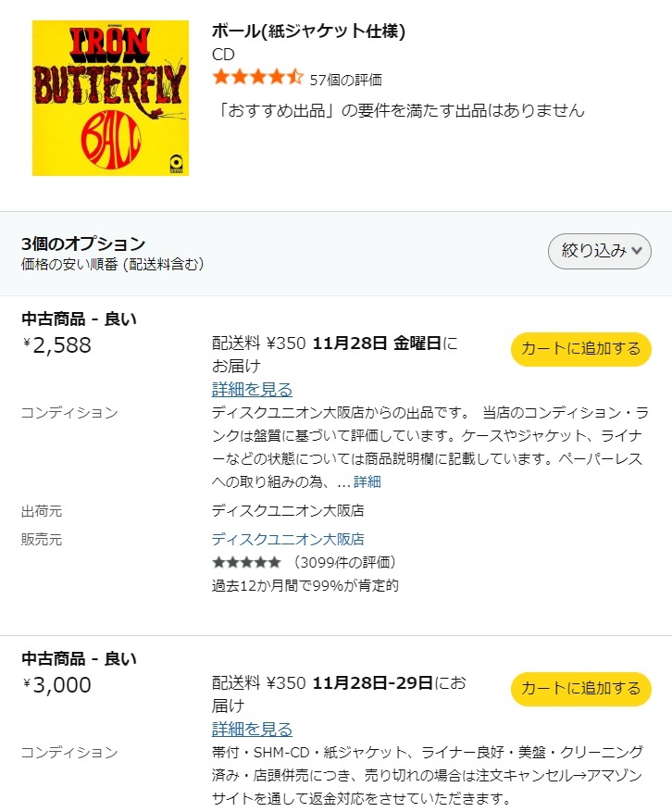Screen dimensions: 672x812
Task: Click 詳細を見る under the 11月28日 金曜日 delivery
Action: click(x=252, y=389)
